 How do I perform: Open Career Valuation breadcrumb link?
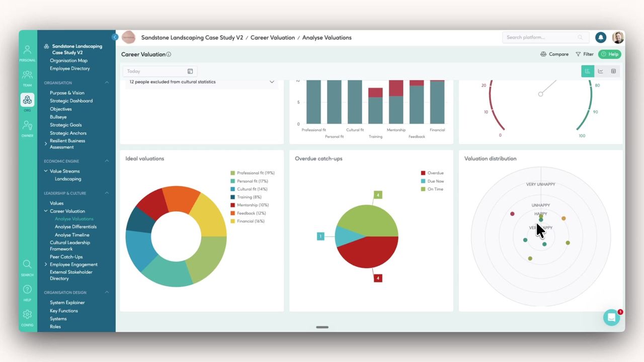tap(273, 38)
